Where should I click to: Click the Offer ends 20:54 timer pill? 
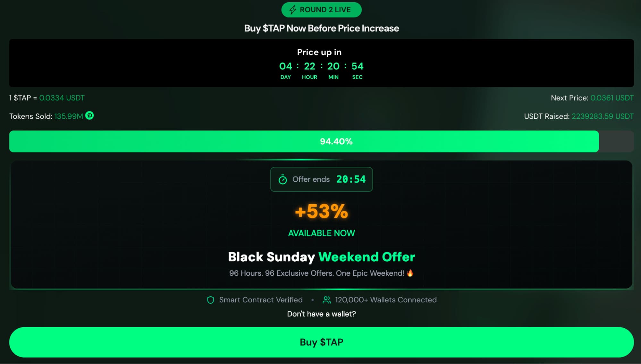click(321, 179)
